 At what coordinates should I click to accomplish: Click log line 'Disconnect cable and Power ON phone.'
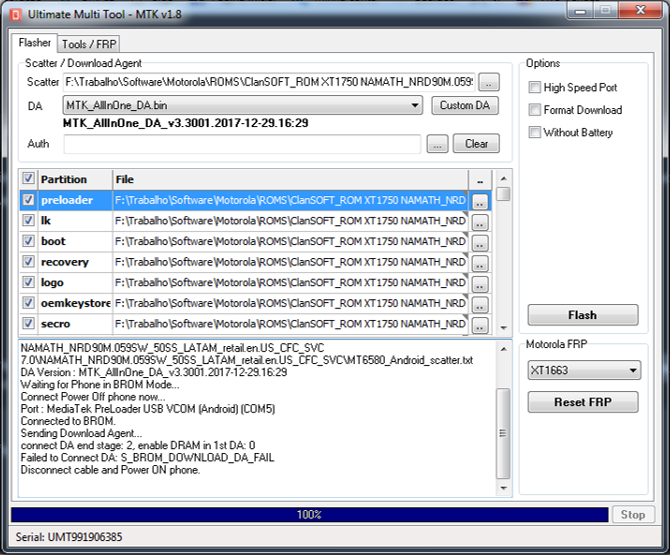(x=110, y=470)
